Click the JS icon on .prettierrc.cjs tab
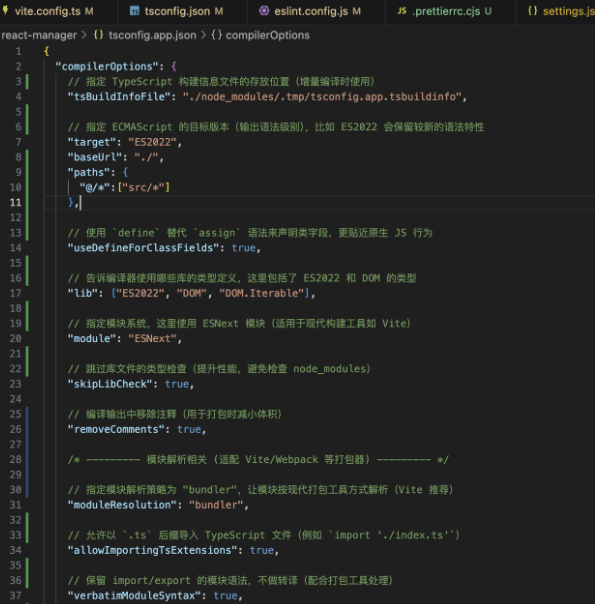The height and width of the screenshot is (604, 598). click(402, 11)
